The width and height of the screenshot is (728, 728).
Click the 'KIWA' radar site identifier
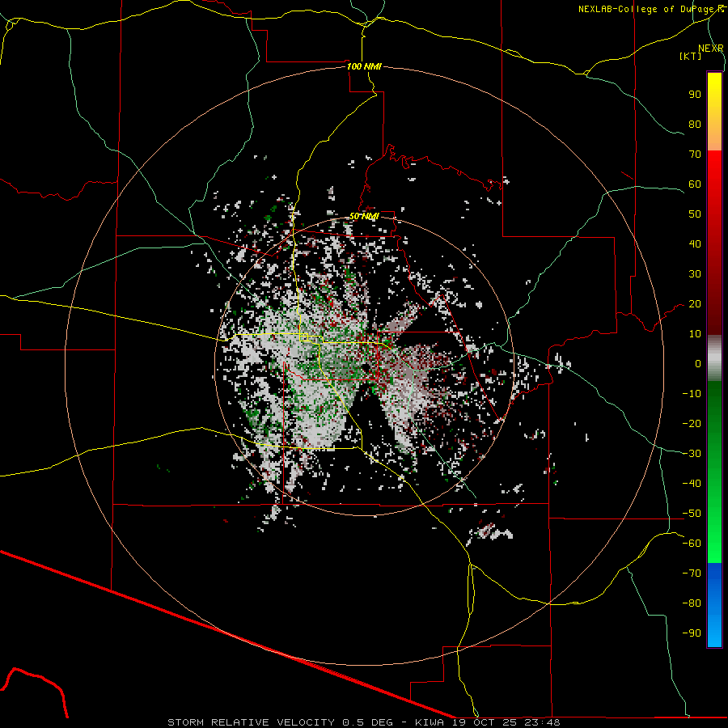(429, 722)
